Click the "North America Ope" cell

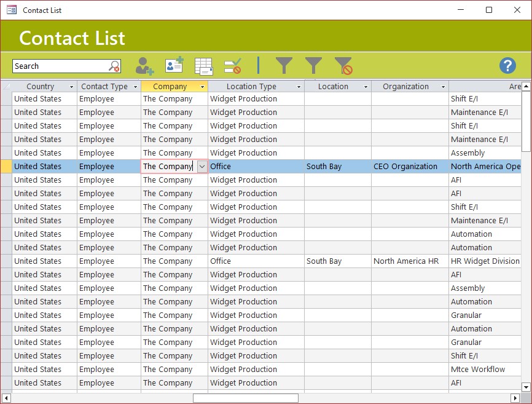pyautogui.click(x=485, y=167)
